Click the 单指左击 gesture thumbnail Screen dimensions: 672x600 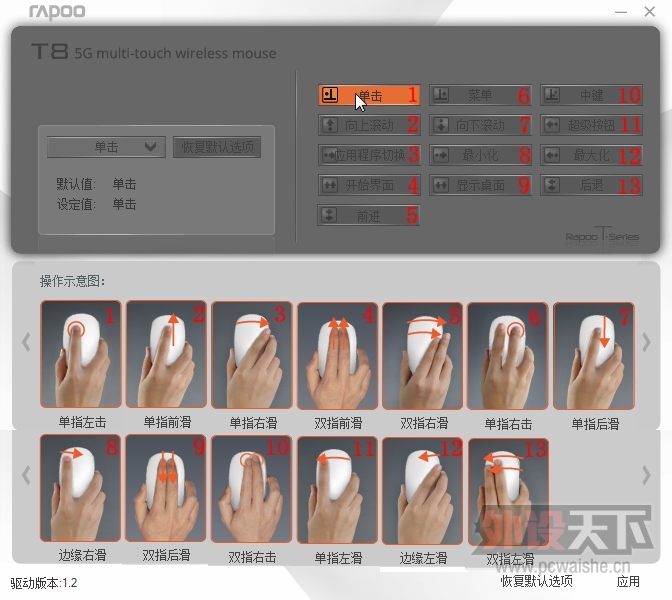81,354
